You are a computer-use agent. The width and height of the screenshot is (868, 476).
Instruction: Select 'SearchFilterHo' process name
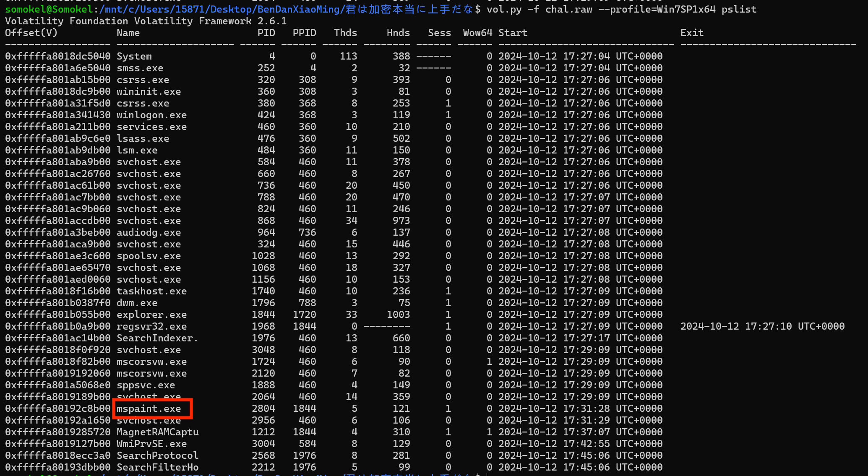158,467
